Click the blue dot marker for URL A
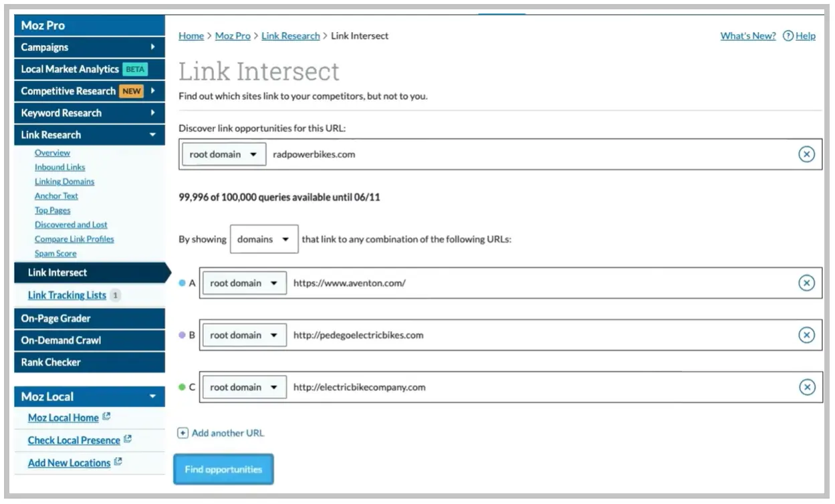The image size is (835, 504). point(182,283)
